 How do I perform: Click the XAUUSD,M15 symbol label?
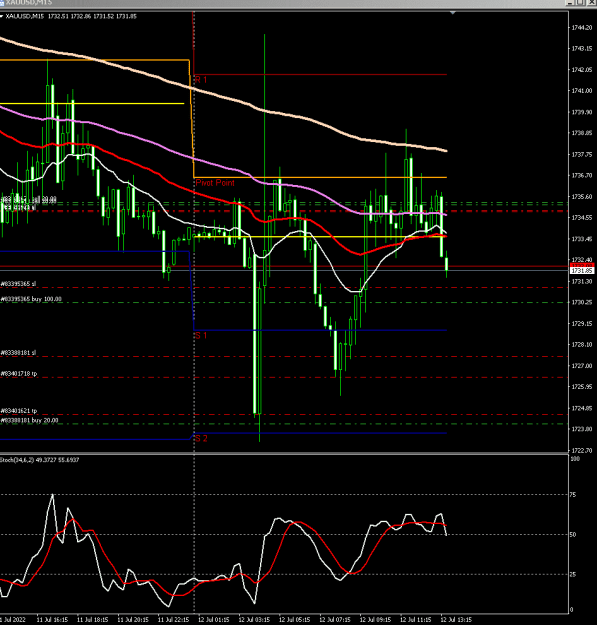pyautogui.click(x=25, y=16)
